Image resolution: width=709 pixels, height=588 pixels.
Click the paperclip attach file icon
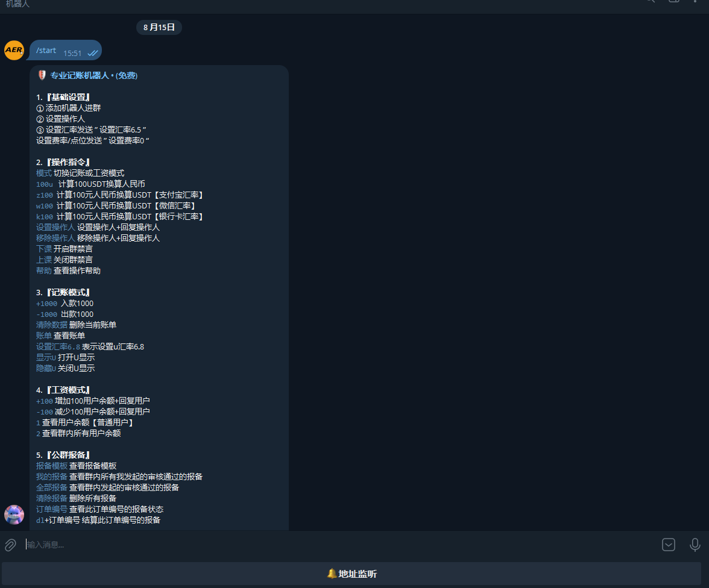(10, 545)
